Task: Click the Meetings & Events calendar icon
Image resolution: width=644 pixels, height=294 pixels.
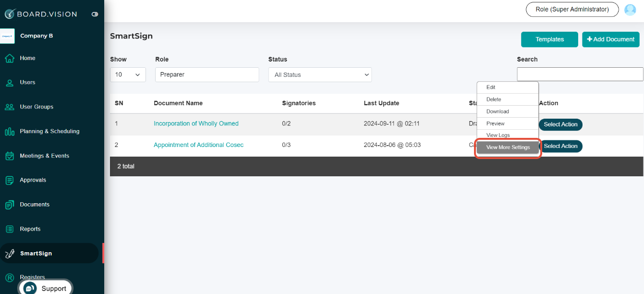Action: (x=9, y=156)
